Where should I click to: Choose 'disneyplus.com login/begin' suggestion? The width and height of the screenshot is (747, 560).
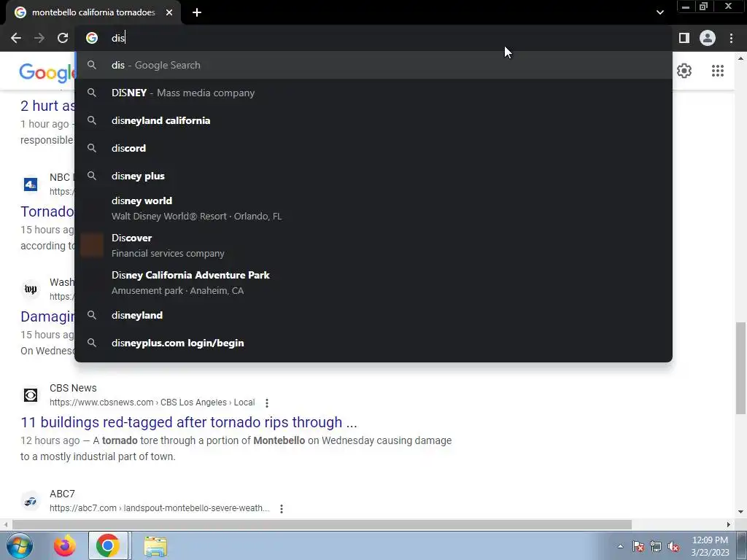pyautogui.click(x=373, y=343)
